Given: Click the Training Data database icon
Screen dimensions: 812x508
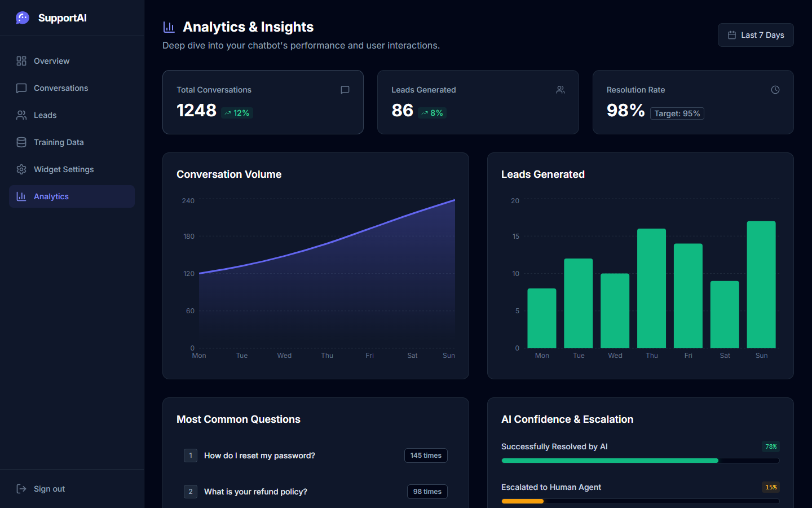Looking at the screenshot, I should coord(21,142).
